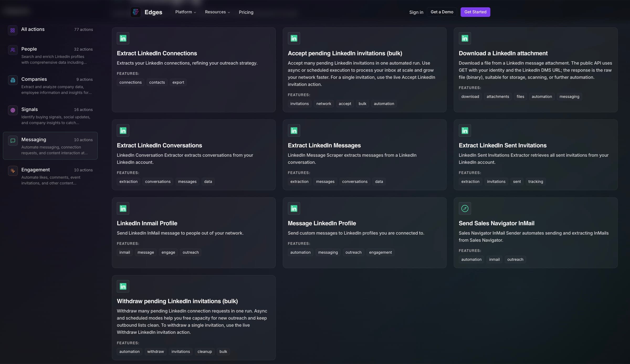Viewport: 630px width, 364px height.
Task: Click the People category icon
Action: [x=13, y=50]
